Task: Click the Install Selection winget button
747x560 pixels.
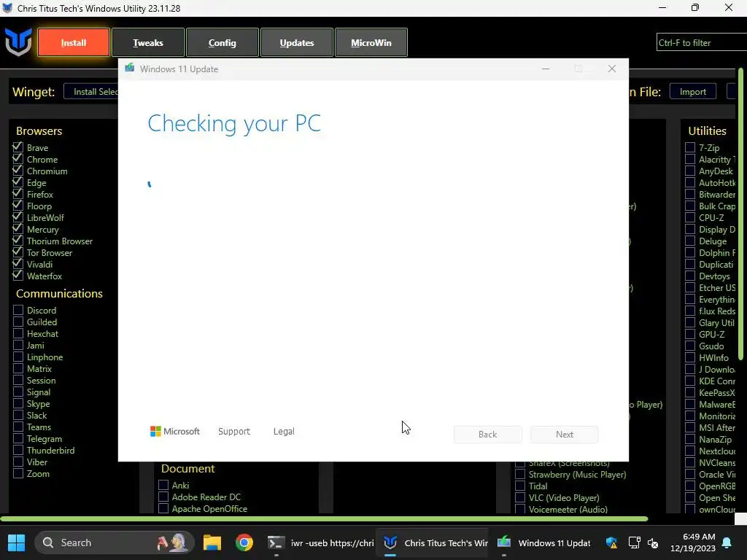Action: click(91, 91)
